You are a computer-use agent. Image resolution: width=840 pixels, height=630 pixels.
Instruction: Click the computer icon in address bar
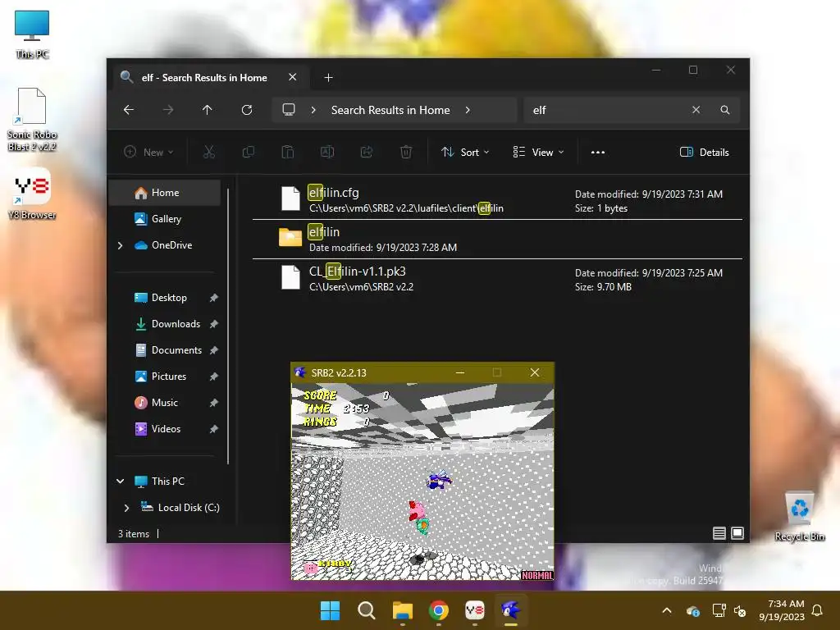click(289, 110)
